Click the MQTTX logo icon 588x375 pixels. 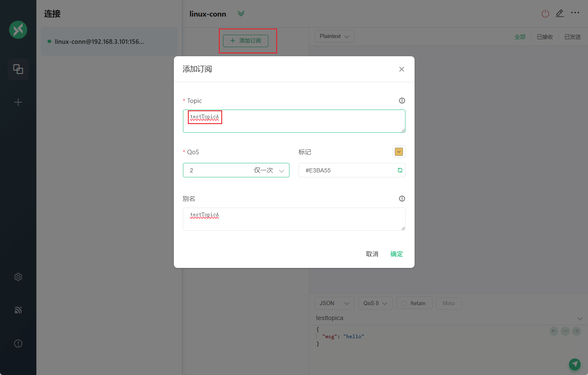(x=18, y=30)
